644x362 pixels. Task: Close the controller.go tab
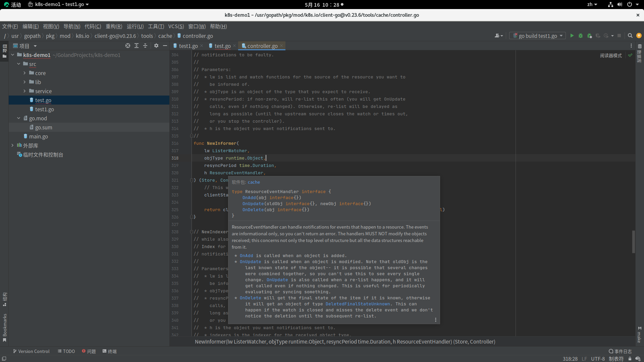pyautogui.click(x=281, y=46)
